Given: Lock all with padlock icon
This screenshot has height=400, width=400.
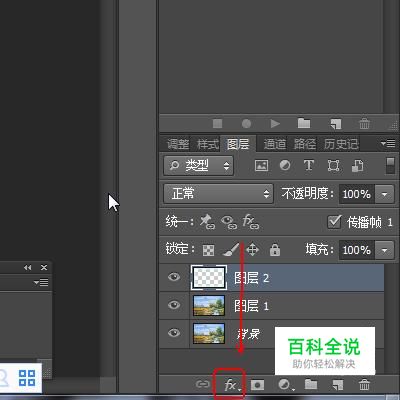Looking at the screenshot, I should click(275, 249).
